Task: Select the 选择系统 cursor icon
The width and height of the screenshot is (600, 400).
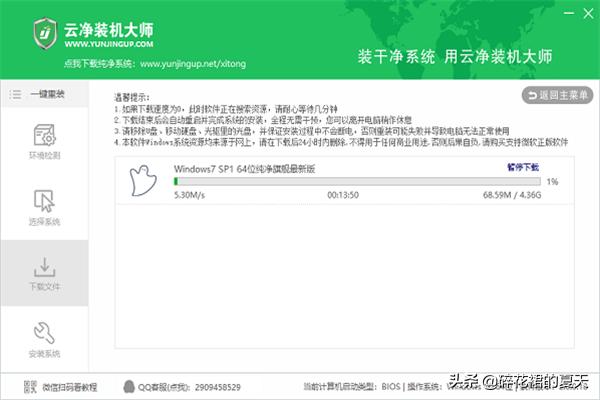Action: 44,200
